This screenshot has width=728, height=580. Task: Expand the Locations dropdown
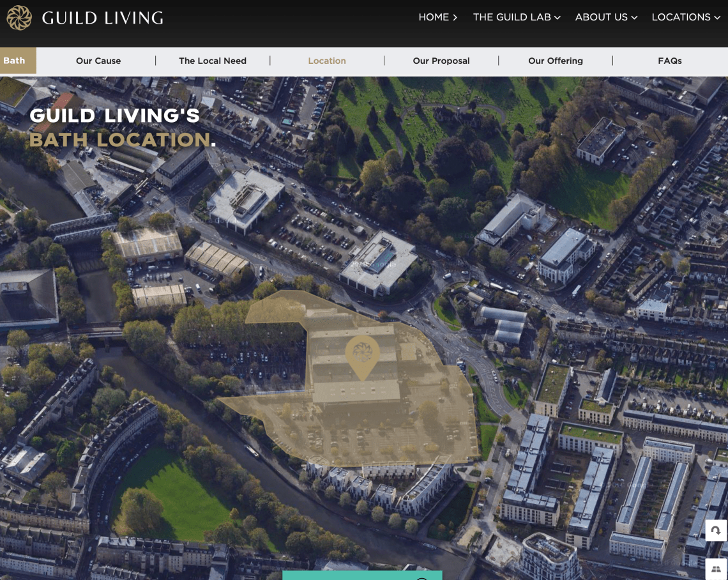(x=686, y=17)
